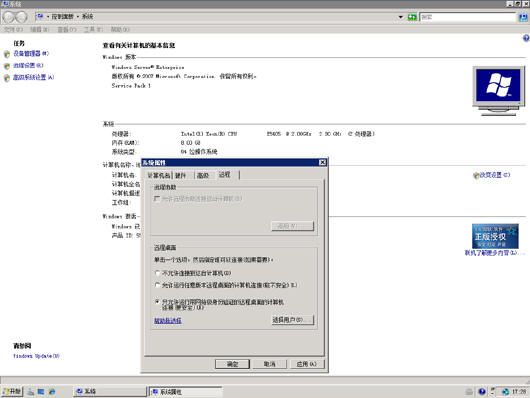
Task: Click blue help tray icon
Action: pyautogui.click(x=482, y=392)
